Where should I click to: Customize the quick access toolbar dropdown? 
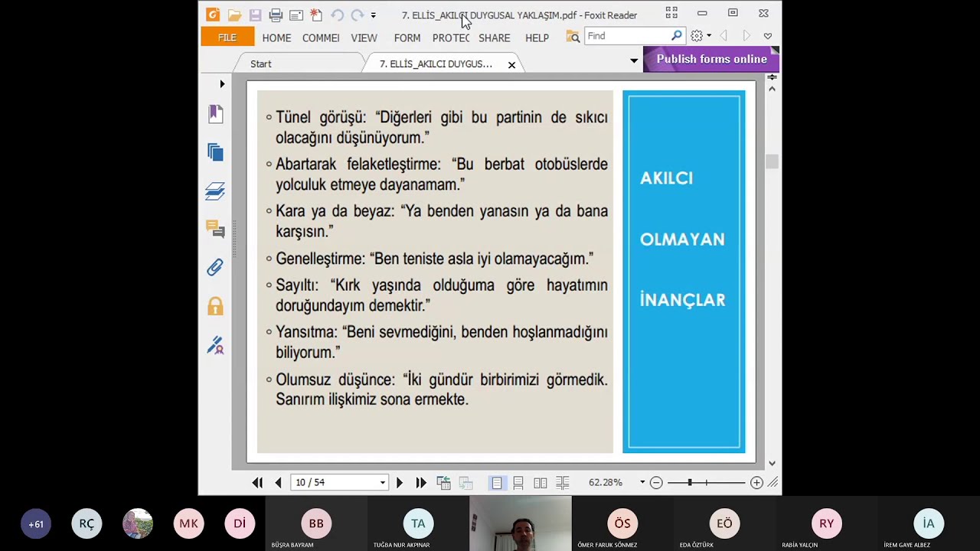click(x=374, y=15)
